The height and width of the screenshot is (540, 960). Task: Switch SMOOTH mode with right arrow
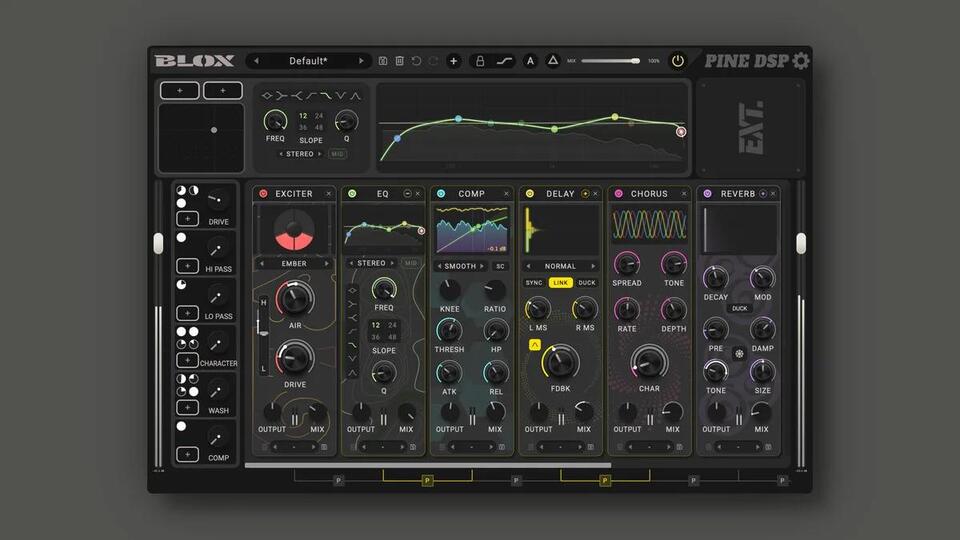click(482, 266)
